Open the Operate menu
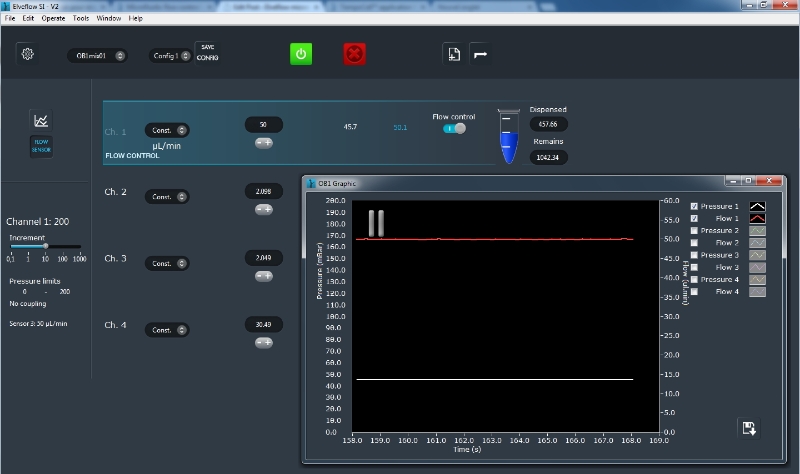The image size is (800, 474). pyautogui.click(x=53, y=18)
